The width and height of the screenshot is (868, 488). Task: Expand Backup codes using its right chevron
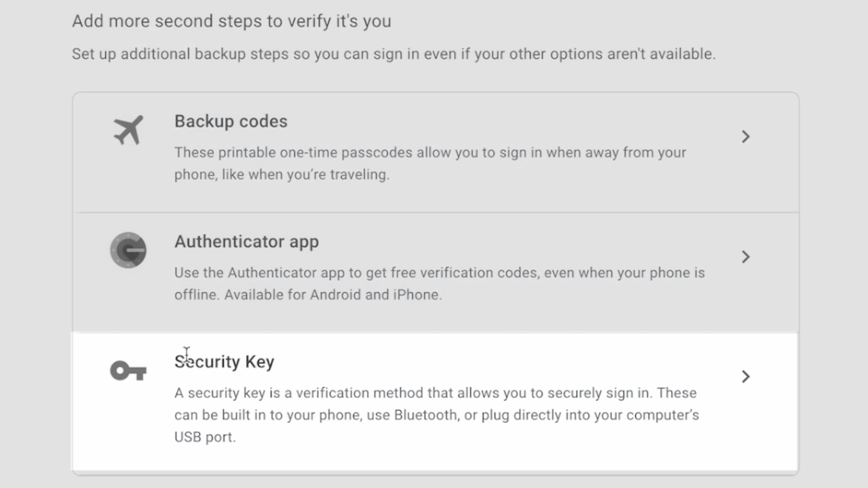point(745,137)
